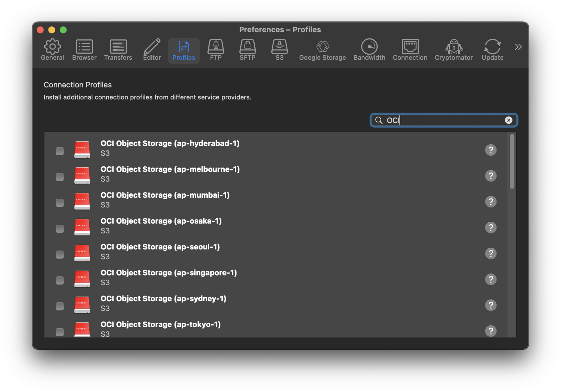Select the Profiles tab
Screen dimensions: 561x392
point(184,50)
